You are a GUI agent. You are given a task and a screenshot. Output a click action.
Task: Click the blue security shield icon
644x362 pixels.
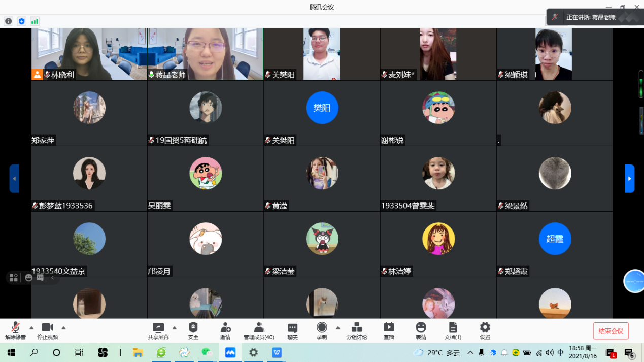pyautogui.click(x=21, y=21)
